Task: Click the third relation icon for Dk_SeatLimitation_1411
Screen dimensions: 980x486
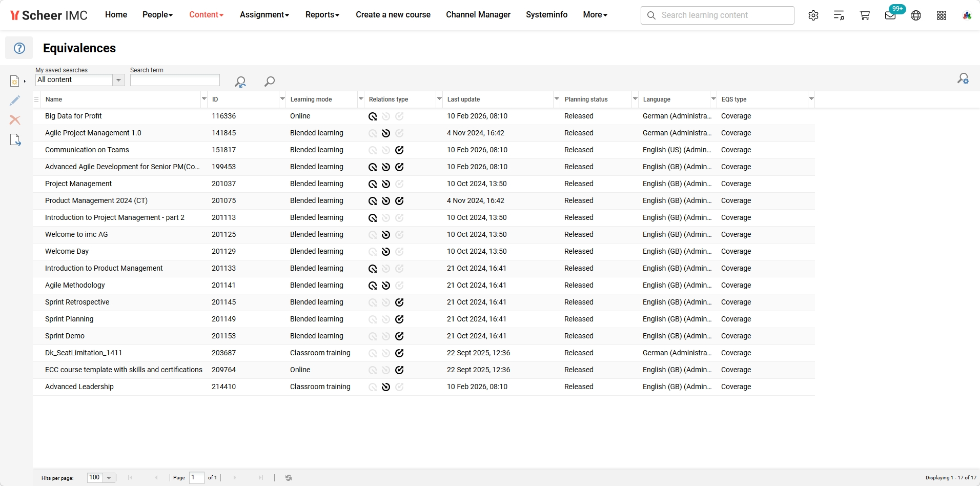Action: click(399, 353)
